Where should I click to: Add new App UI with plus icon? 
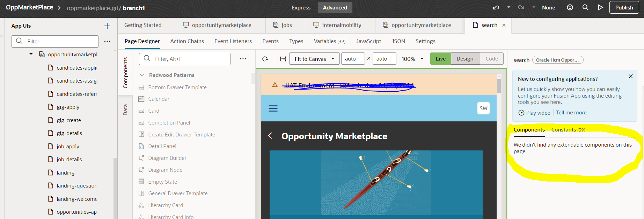(x=107, y=26)
